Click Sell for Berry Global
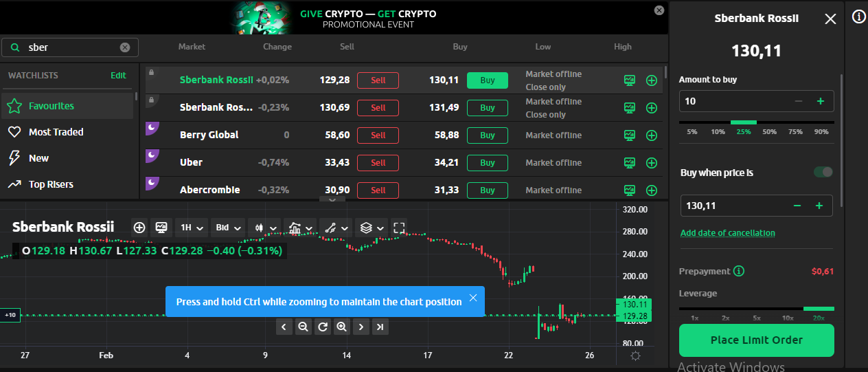Viewport: 868px width, 372px height. 378,135
